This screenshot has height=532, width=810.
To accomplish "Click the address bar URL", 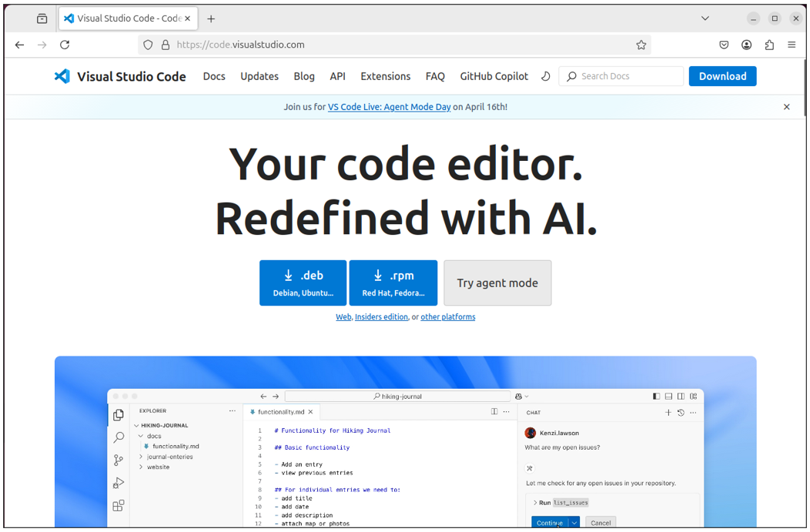I will tap(241, 45).
